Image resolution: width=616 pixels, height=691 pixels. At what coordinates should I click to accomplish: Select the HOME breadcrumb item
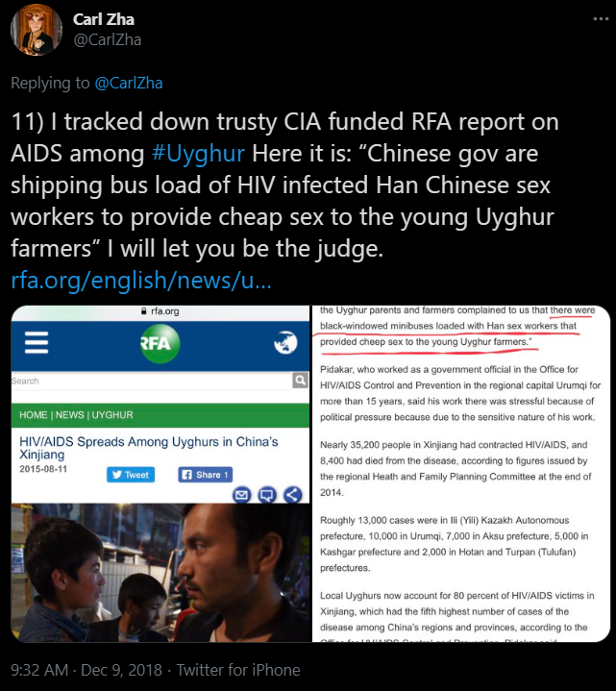pyautogui.click(x=33, y=414)
